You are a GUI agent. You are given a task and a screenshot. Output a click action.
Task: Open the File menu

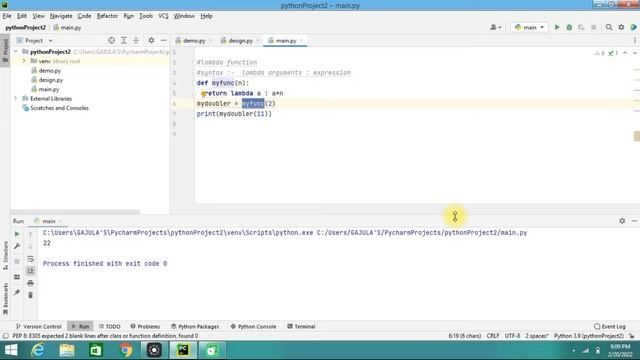pyautogui.click(x=7, y=16)
